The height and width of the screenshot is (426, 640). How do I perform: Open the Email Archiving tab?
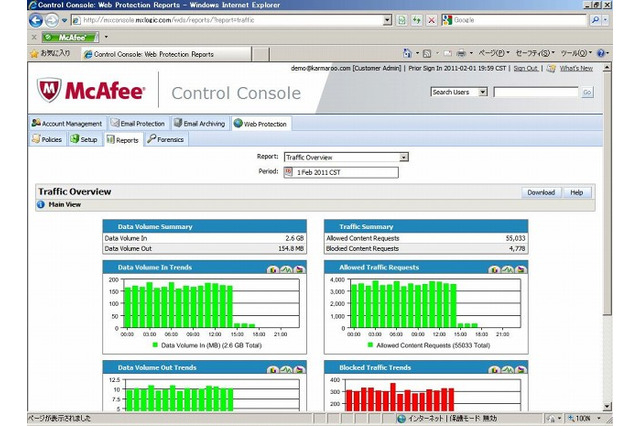tap(200, 123)
